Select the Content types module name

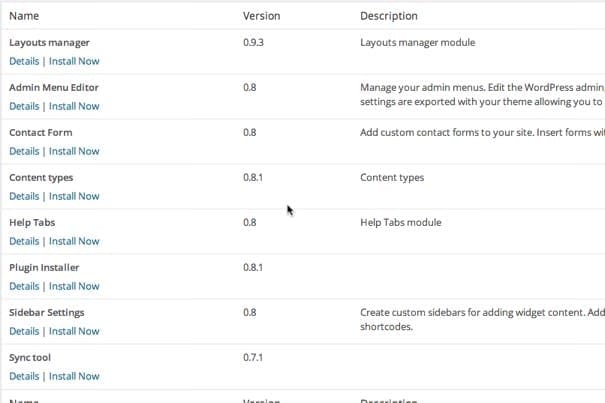pos(41,178)
